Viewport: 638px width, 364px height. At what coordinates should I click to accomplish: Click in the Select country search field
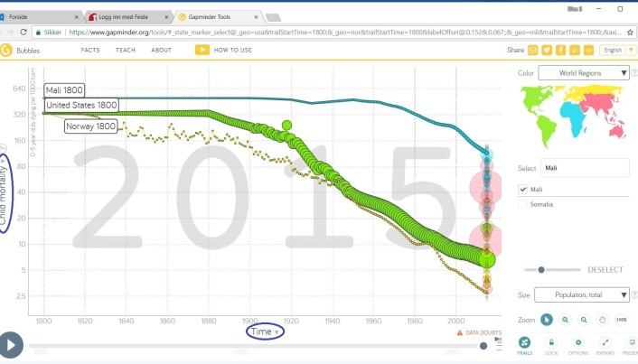585,168
